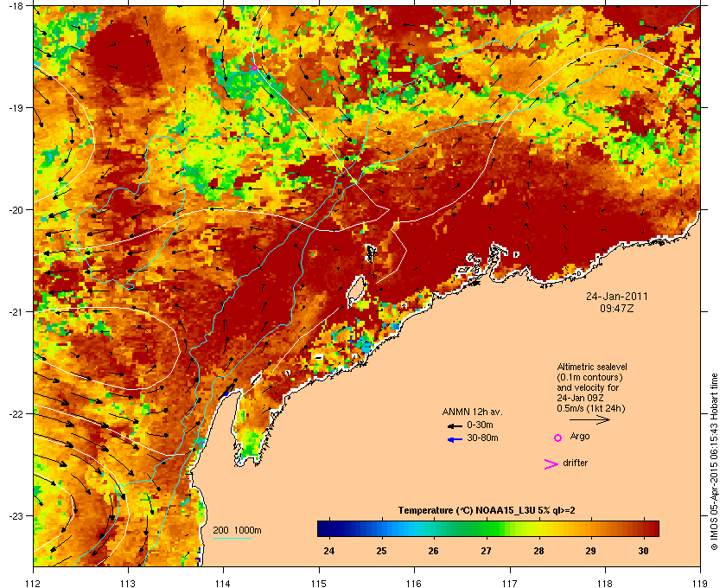Click the dark blue end of the temperature colorbar
This screenshot has width=726, height=588.
point(325,528)
